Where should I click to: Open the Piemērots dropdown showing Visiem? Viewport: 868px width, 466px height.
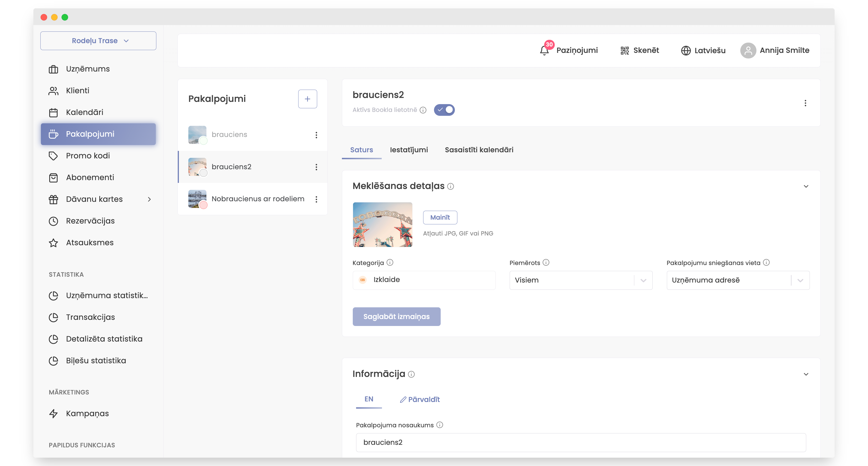(x=581, y=280)
